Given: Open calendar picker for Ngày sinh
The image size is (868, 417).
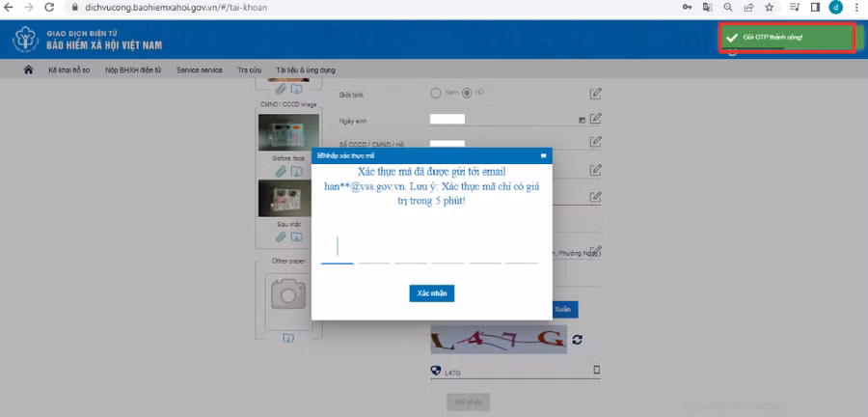Looking at the screenshot, I should [x=582, y=120].
